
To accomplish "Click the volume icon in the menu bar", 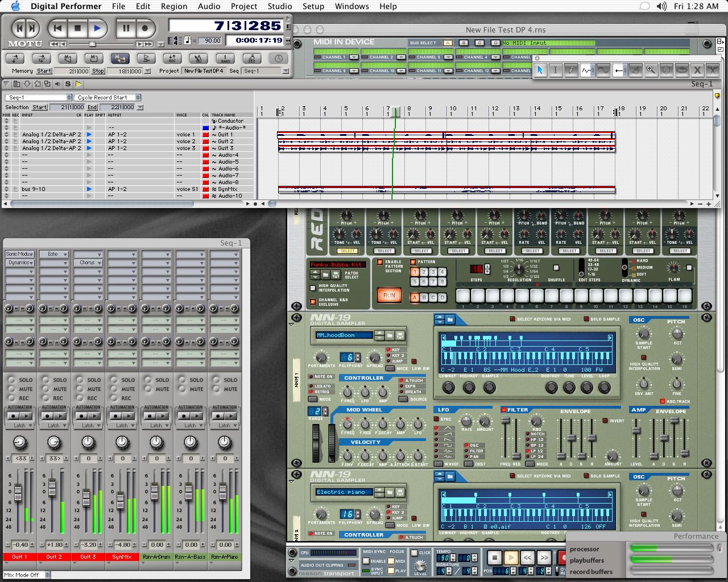I will (661, 6).
